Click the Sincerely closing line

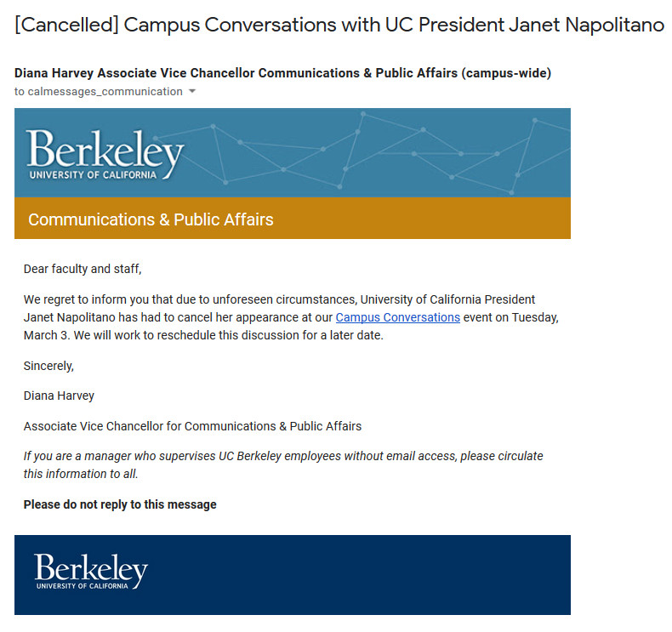(x=48, y=366)
